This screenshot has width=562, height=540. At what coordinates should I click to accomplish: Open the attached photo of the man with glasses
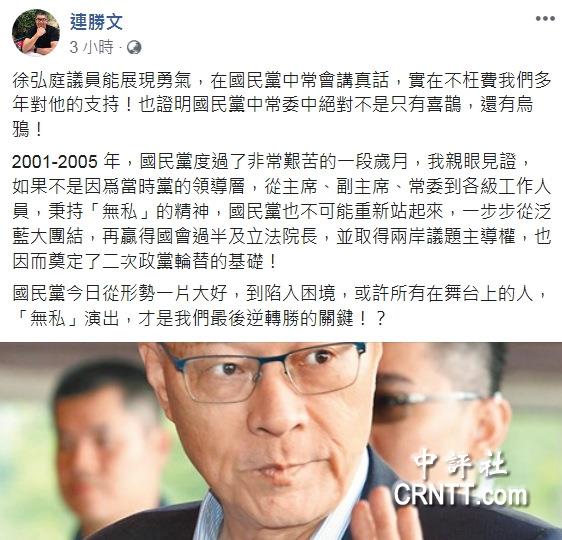click(x=281, y=441)
